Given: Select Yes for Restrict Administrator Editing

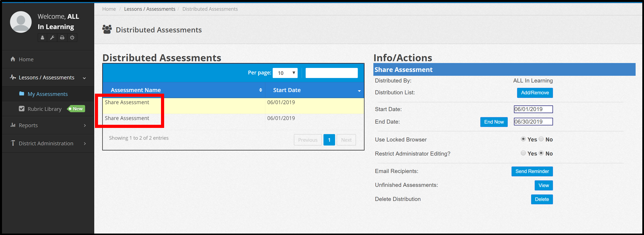Looking at the screenshot, I should coord(523,153).
